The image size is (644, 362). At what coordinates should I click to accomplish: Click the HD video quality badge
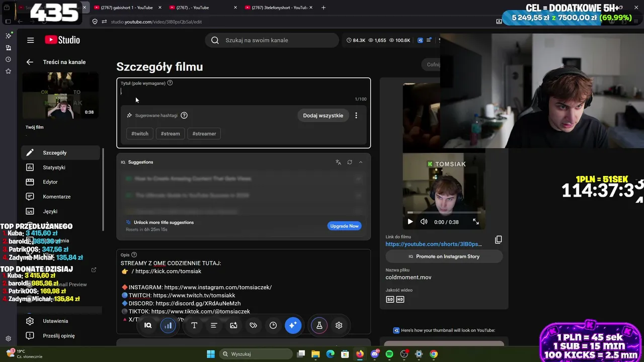pyautogui.click(x=400, y=300)
